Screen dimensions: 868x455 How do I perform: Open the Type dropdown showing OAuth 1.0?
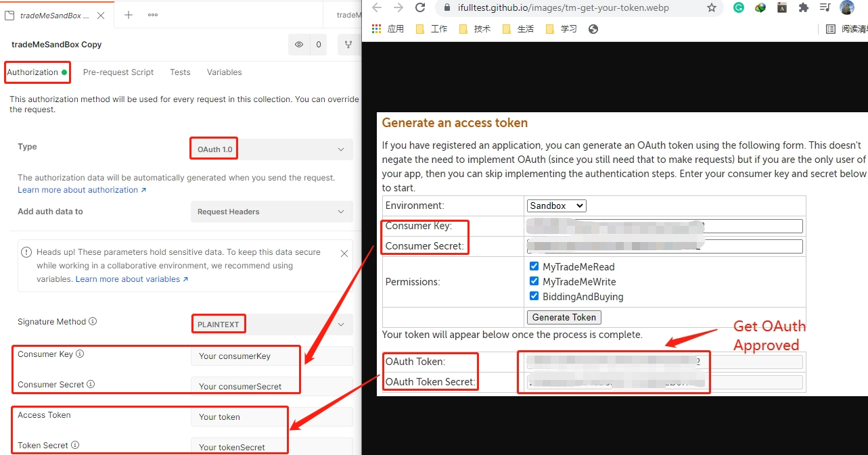[272, 149]
